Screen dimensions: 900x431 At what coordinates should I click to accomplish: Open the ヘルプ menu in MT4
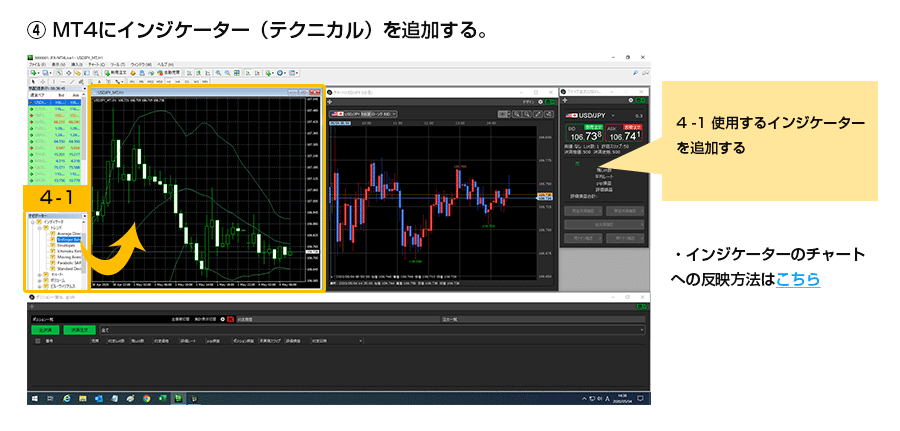[165, 64]
